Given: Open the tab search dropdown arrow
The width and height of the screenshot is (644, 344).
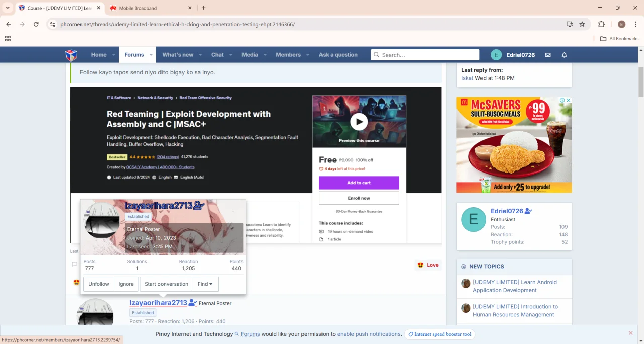Looking at the screenshot, I should click(8, 8).
